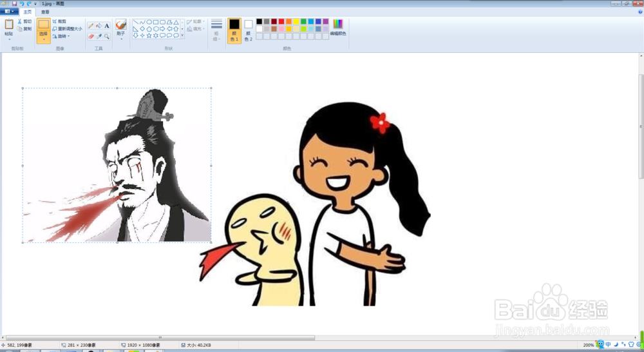Image resolution: width=644 pixels, height=352 pixels.
Task: Choose the Down arrow shape
Action: click(135, 35)
